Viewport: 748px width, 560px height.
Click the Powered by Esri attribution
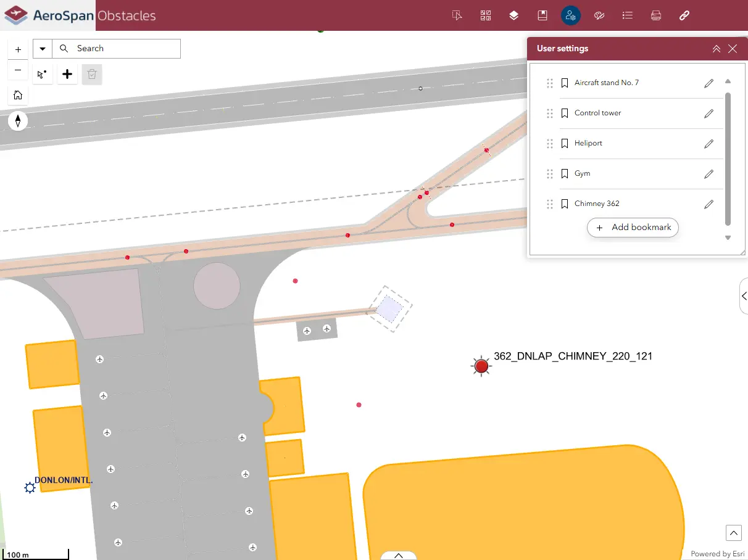pos(718,554)
